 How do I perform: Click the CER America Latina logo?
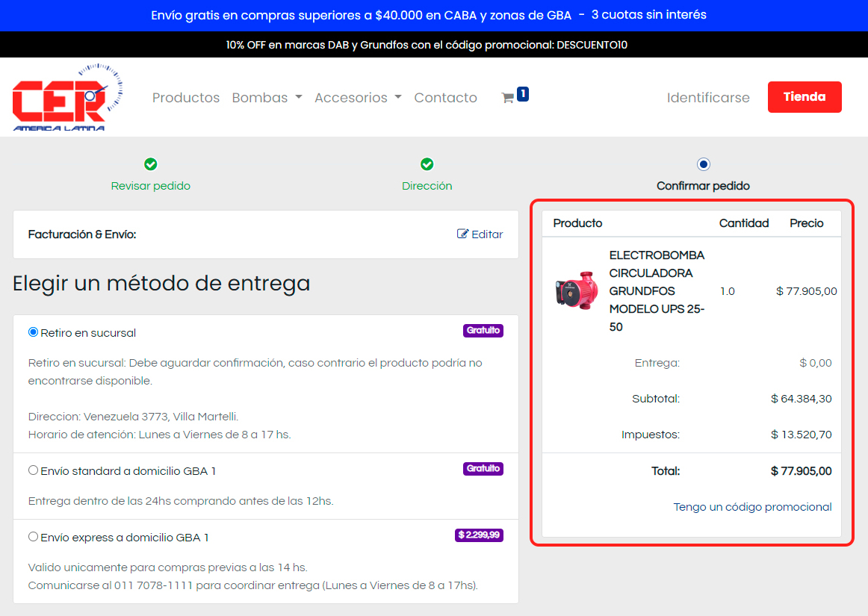pyautogui.click(x=67, y=98)
